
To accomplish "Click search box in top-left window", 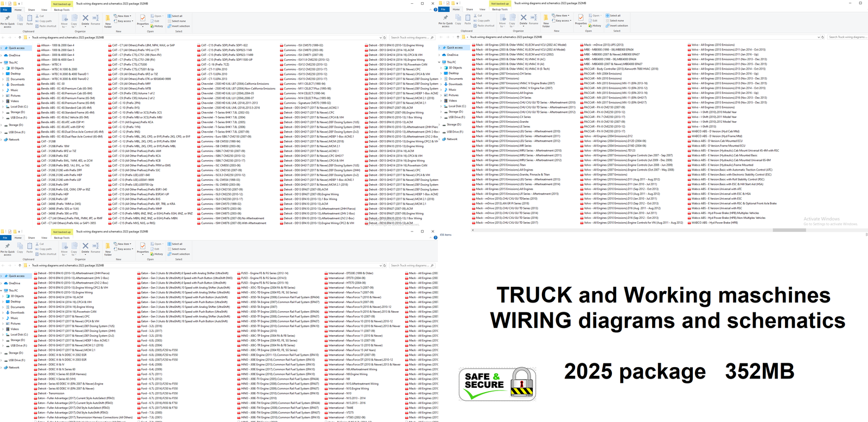I will (412, 37).
